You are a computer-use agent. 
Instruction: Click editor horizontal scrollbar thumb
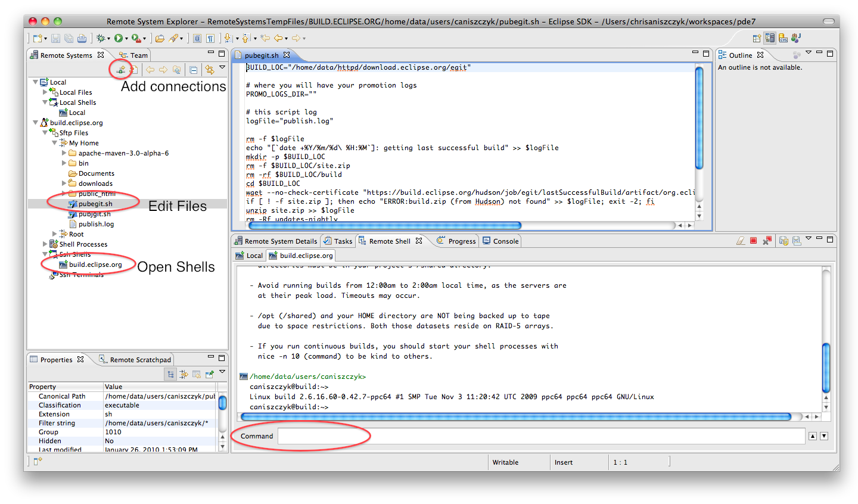(385, 226)
